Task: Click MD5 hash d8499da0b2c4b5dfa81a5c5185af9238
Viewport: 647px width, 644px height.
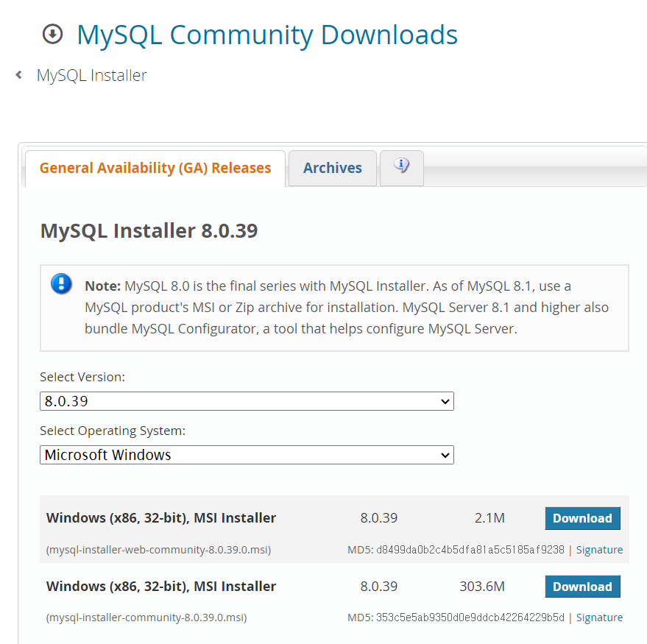Action: [x=470, y=550]
